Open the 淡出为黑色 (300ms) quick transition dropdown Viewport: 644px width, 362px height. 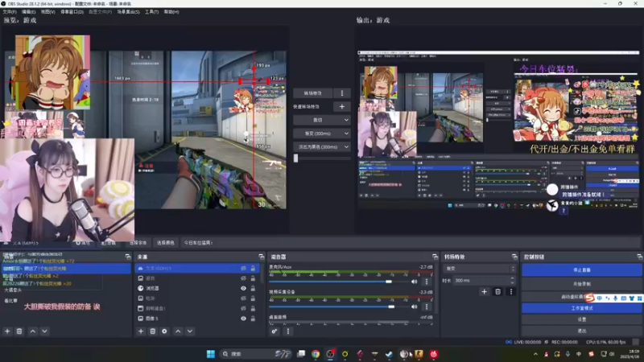click(x=321, y=147)
